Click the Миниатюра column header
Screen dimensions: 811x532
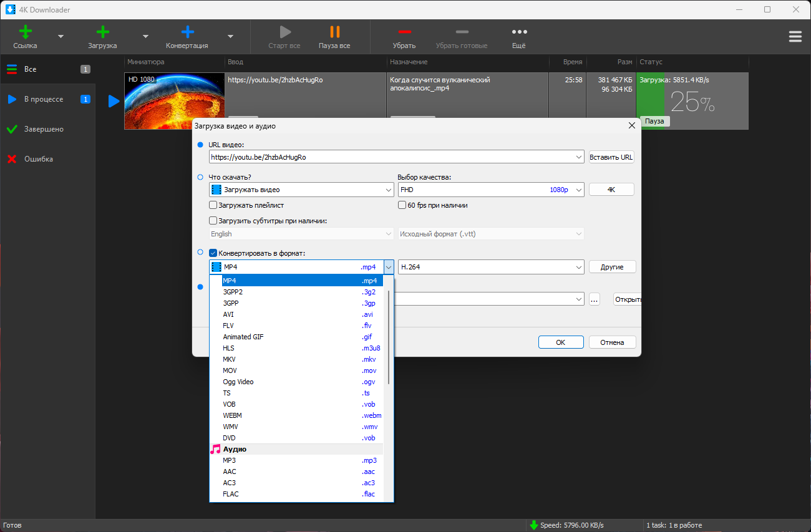(174, 62)
